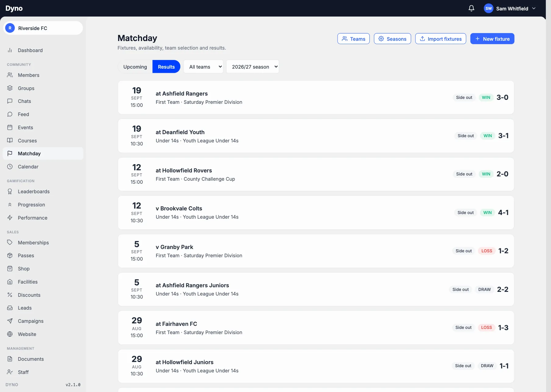Open the 2026/27 season dropdown
Screen dimensions: 551x392
(253, 67)
